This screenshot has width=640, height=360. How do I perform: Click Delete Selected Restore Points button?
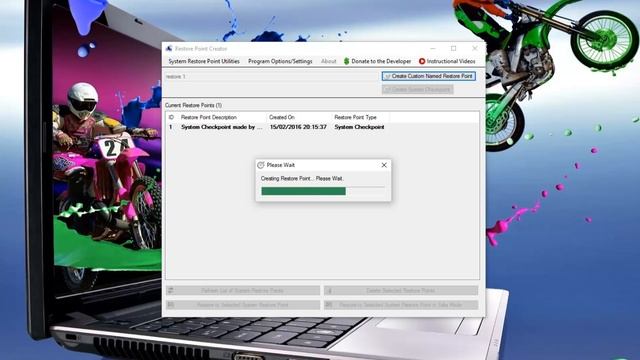pyautogui.click(x=401, y=290)
